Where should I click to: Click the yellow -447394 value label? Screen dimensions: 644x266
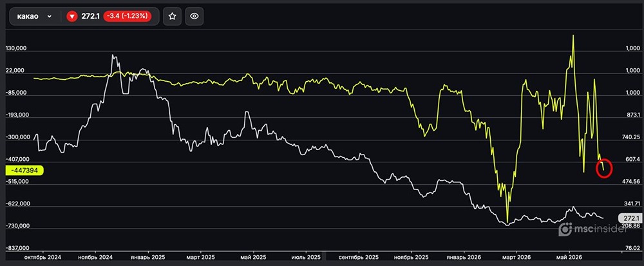click(x=24, y=170)
